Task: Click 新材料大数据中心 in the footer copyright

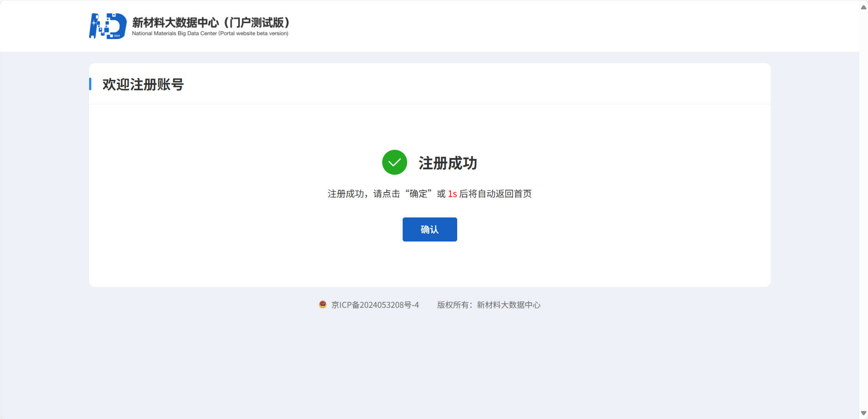Action: (x=509, y=305)
